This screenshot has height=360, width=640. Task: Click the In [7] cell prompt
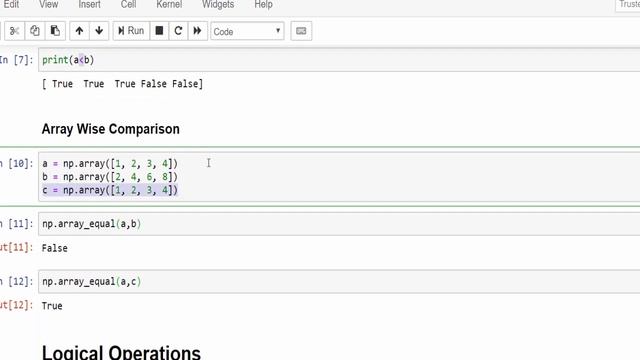pos(16,60)
